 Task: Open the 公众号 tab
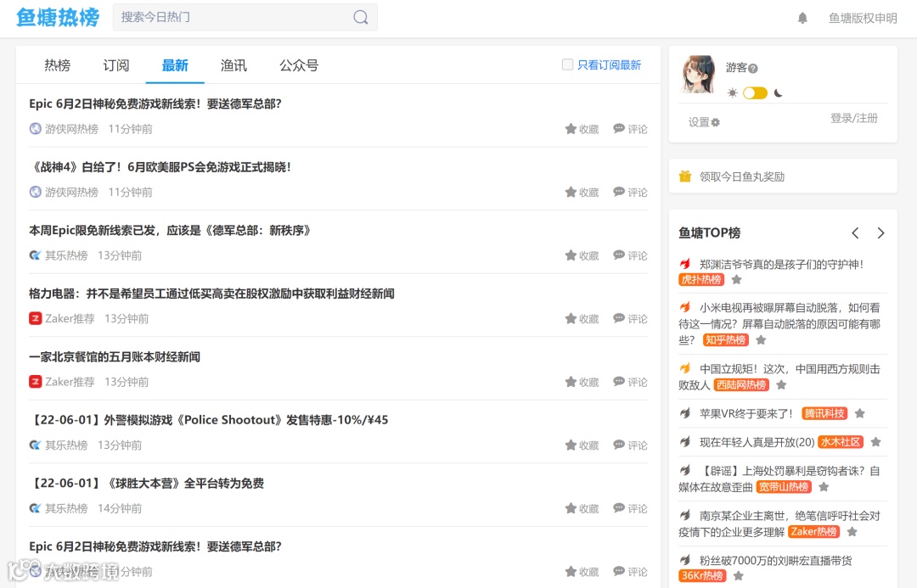pos(299,65)
